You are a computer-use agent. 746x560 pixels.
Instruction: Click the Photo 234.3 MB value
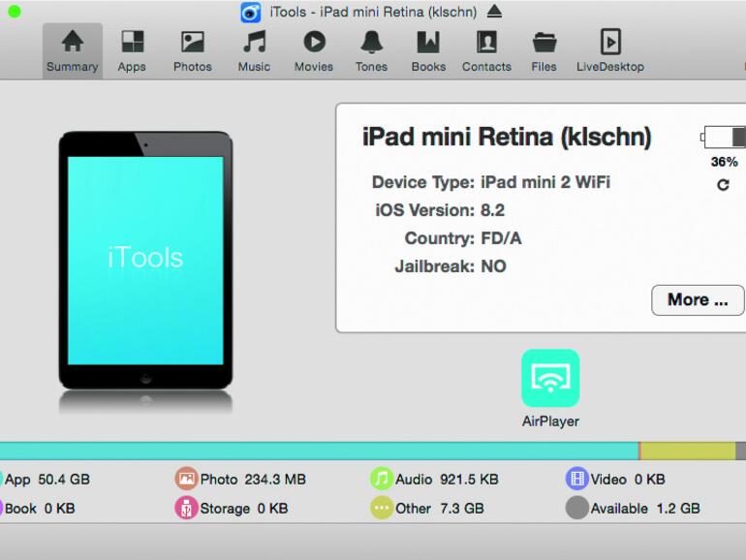[x=275, y=480]
